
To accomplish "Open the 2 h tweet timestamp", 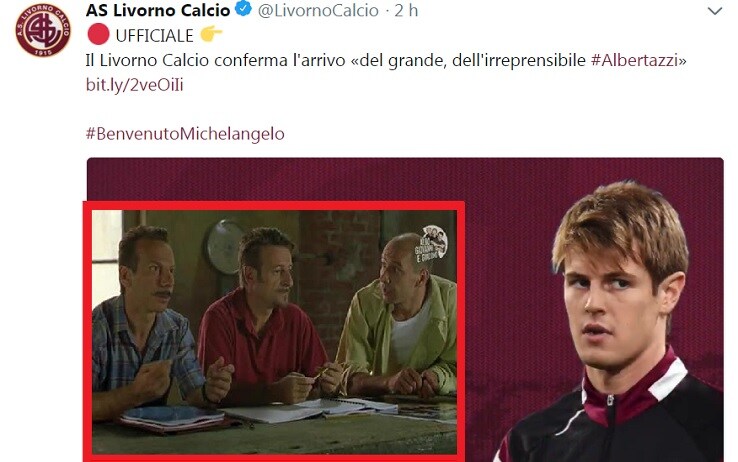I will (x=406, y=10).
